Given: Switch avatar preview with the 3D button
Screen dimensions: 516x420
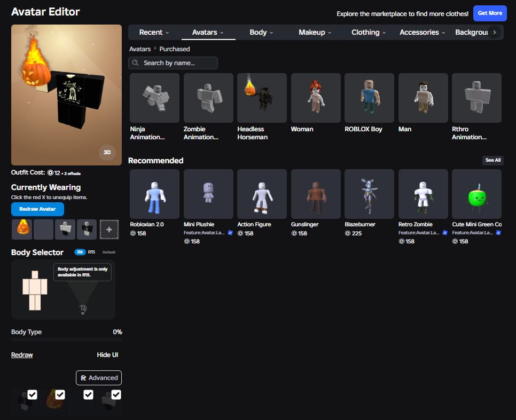Looking at the screenshot, I should tap(107, 152).
